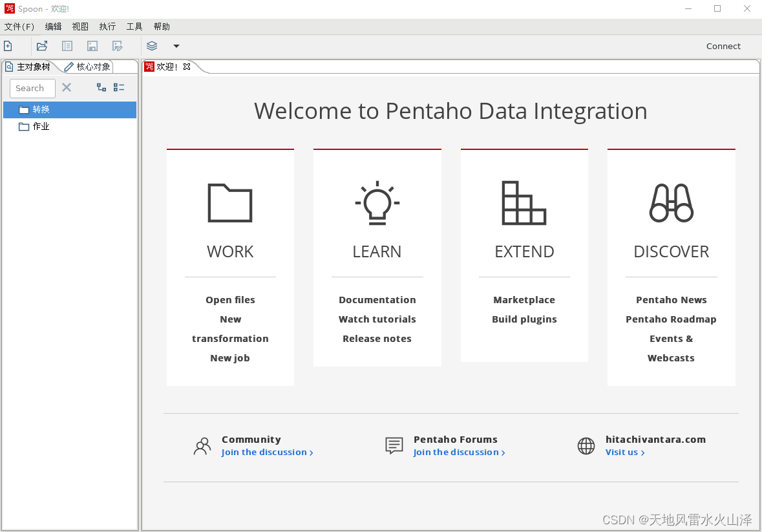762x532 pixels.
Task: Open the 帮助 menu
Action: coord(162,27)
